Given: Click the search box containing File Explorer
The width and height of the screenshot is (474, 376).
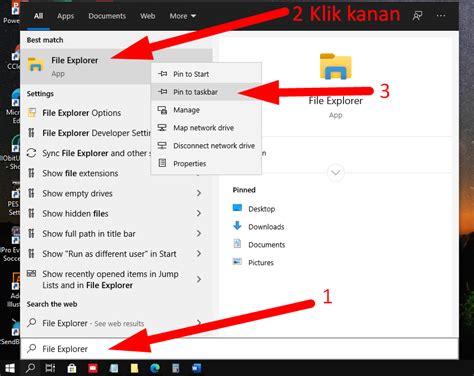Looking at the screenshot, I should coord(239,349).
